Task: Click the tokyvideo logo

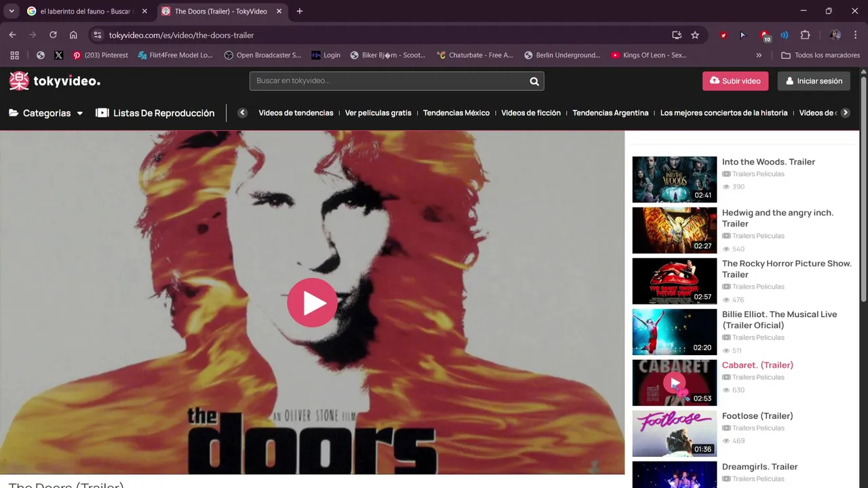Action: coord(55,81)
